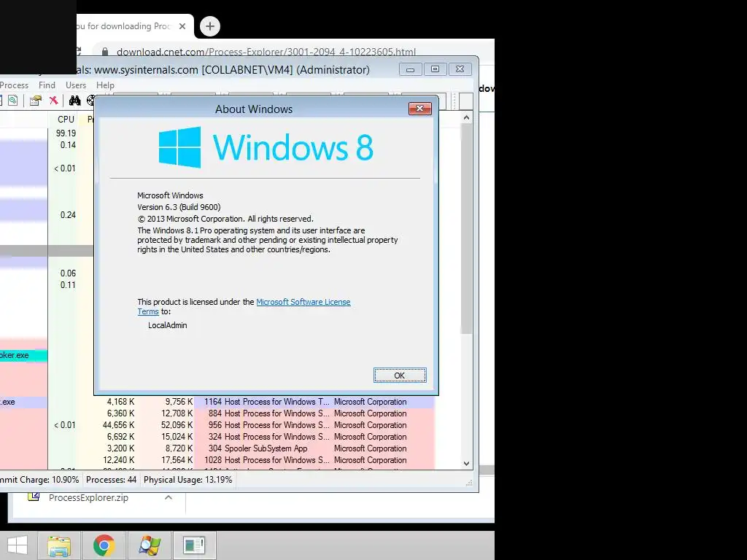Click the System Information icon in Process Explorer toolbar
This screenshot has height=560, width=747.
click(x=12, y=101)
